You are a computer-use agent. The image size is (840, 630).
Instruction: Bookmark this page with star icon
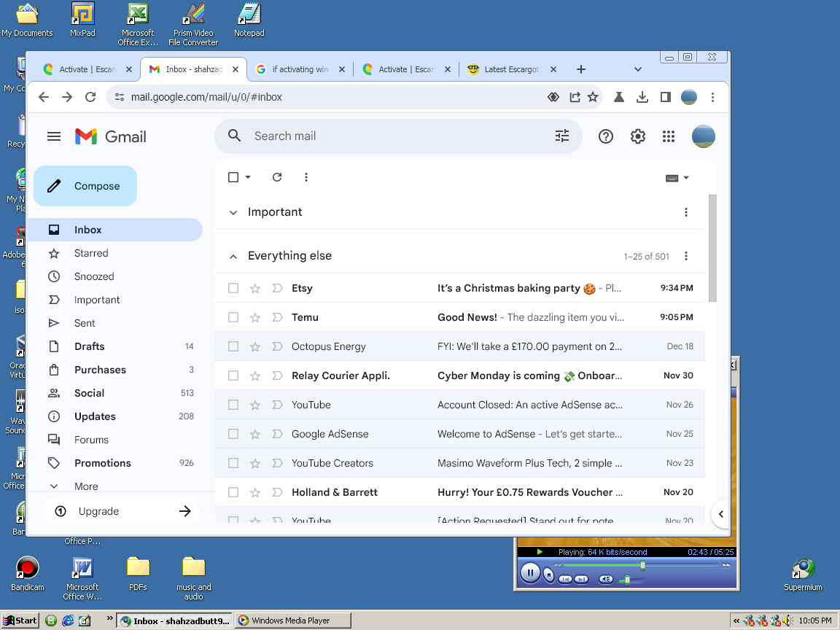pyautogui.click(x=594, y=97)
